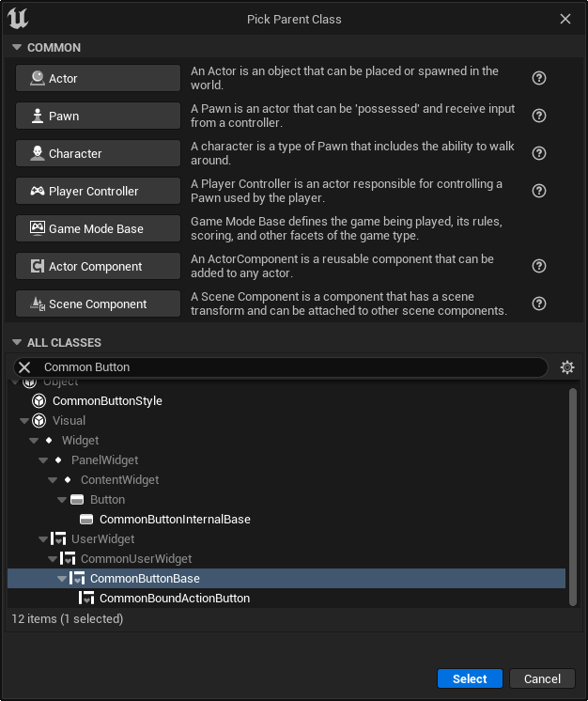Confirm with the Select button
588x701 pixels.
(x=470, y=678)
